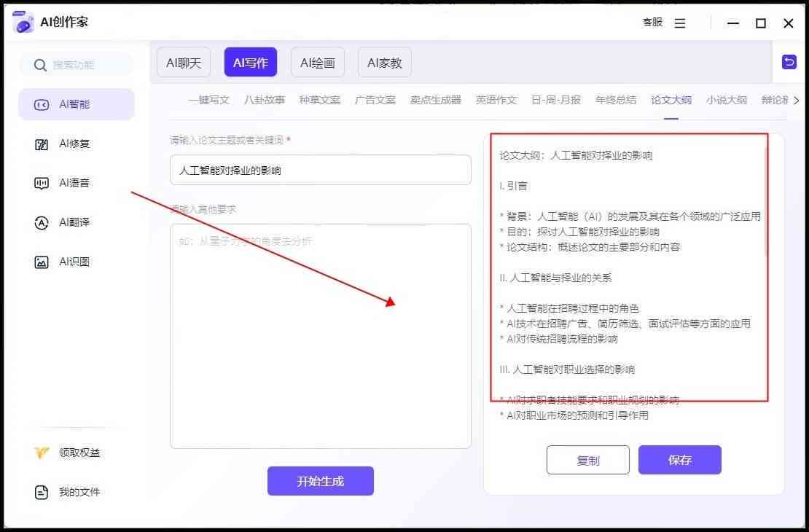Click the 开始生成 button

point(321,481)
